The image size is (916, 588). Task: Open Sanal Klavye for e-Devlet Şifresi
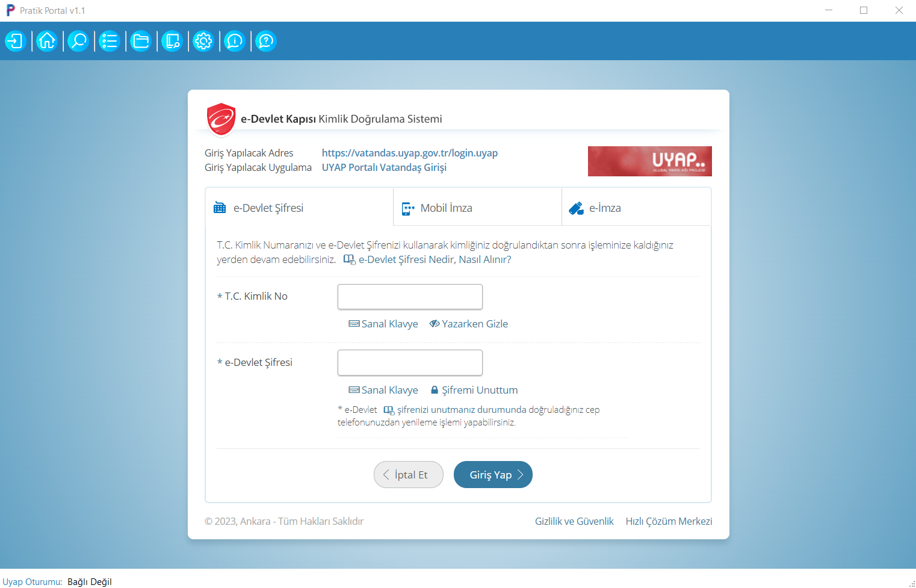point(383,390)
